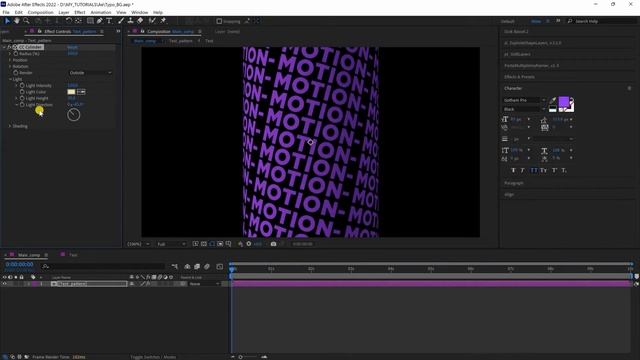Click the purple fill color swatch
Viewport: 640px width, 360px height.
564,102
